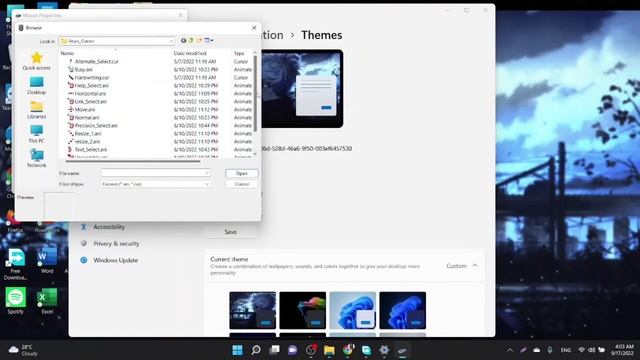This screenshot has height=360, width=640.
Task: Select resize_2.ani file
Action: (84, 142)
